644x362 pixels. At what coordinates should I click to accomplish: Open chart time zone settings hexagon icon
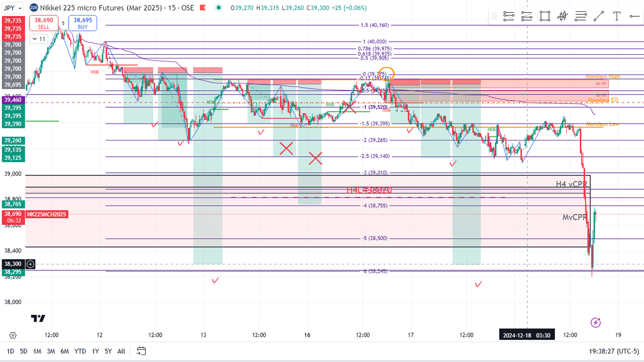coord(13,335)
